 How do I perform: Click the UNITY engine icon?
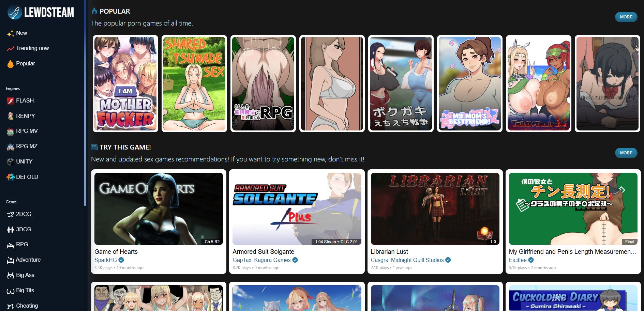pyautogui.click(x=10, y=162)
